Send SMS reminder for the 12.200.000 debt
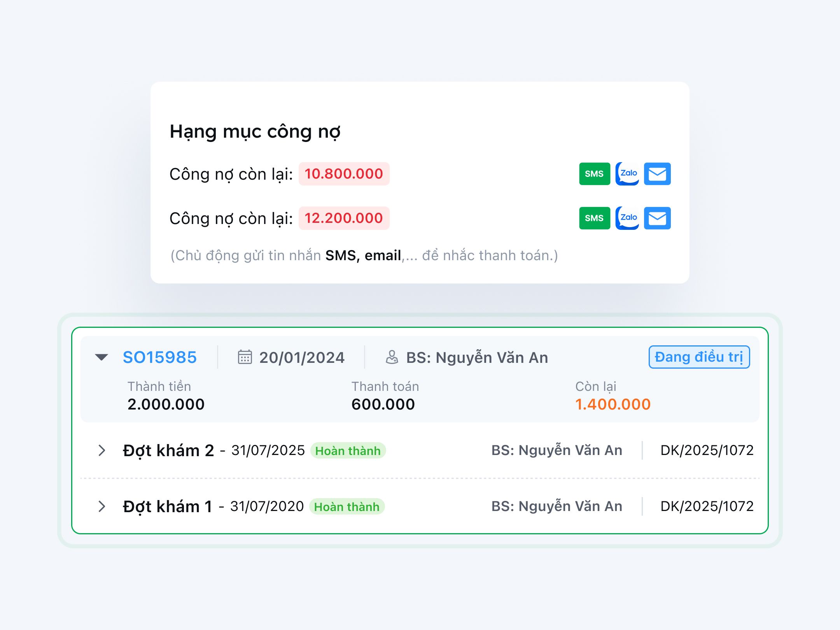840x630 pixels. pyautogui.click(x=594, y=218)
